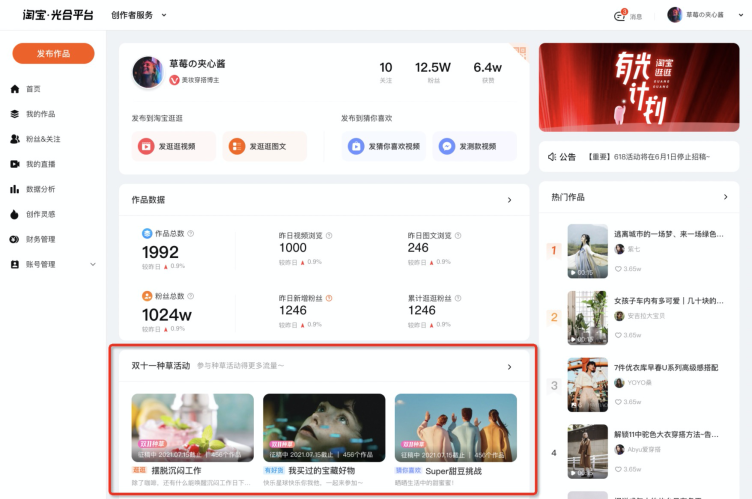The width and height of the screenshot is (752, 499).
Task: Click the 美妆穿搭博主 verified badge icon
Action: [174, 80]
